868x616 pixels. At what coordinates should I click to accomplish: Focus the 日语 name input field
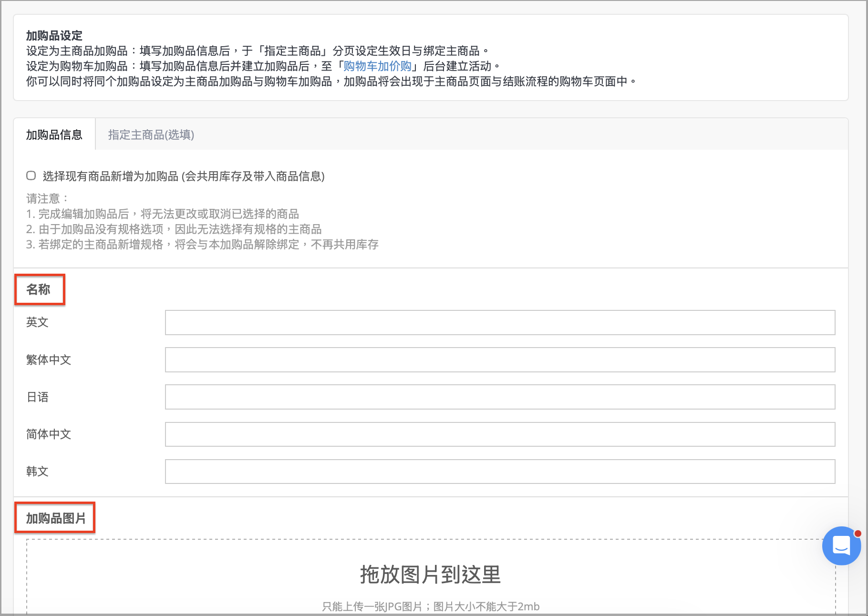point(500,397)
